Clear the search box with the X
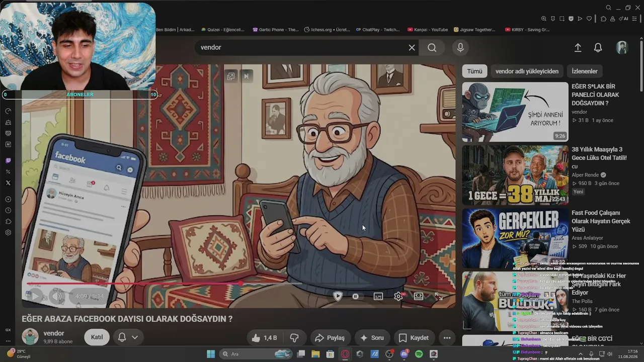Viewport: 644px width, 362px height. pos(412,47)
